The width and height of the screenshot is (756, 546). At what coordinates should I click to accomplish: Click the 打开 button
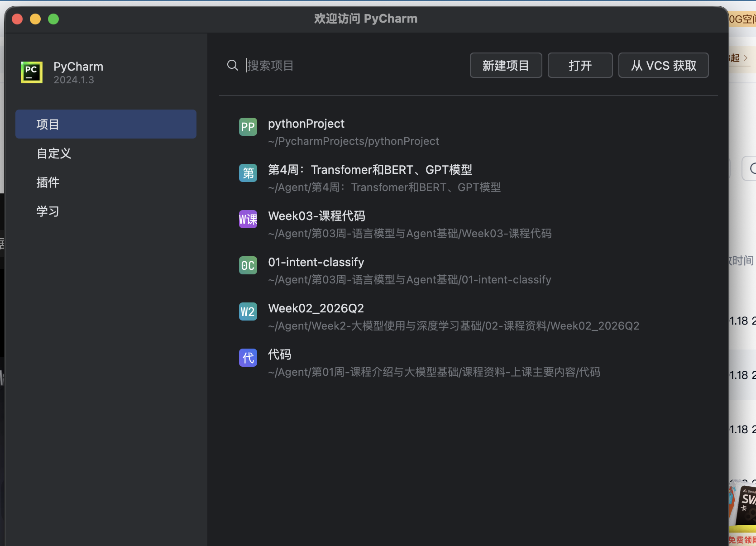tap(580, 65)
